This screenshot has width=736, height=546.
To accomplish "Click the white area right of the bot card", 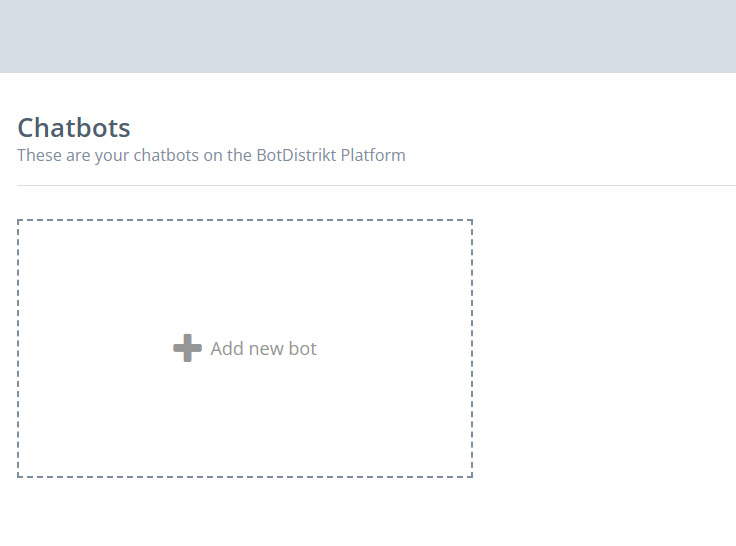I will [600, 348].
